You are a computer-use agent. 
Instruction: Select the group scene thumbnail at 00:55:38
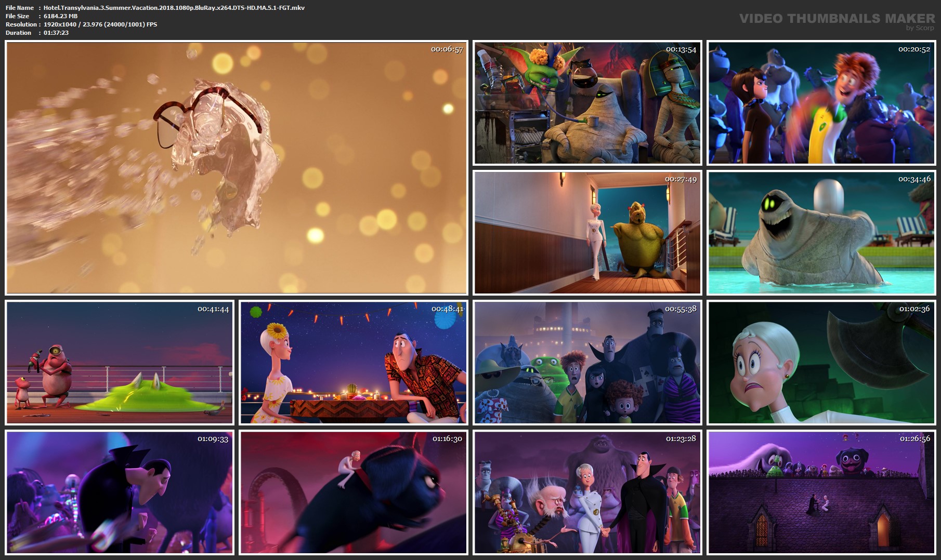click(x=587, y=362)
